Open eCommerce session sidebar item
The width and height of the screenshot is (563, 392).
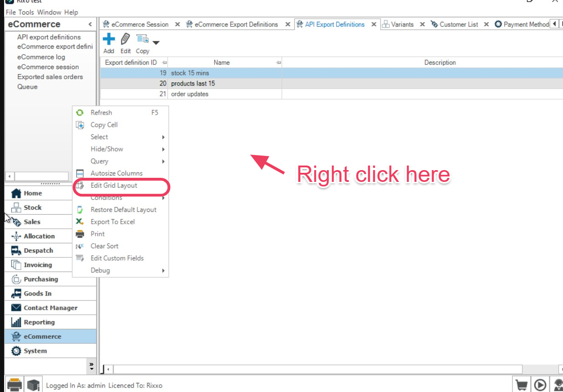tap(48, 67)
